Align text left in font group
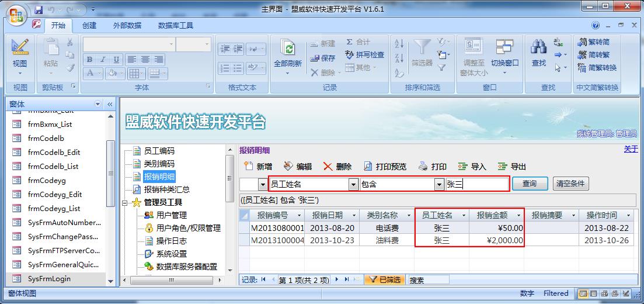 pos(131,59)
